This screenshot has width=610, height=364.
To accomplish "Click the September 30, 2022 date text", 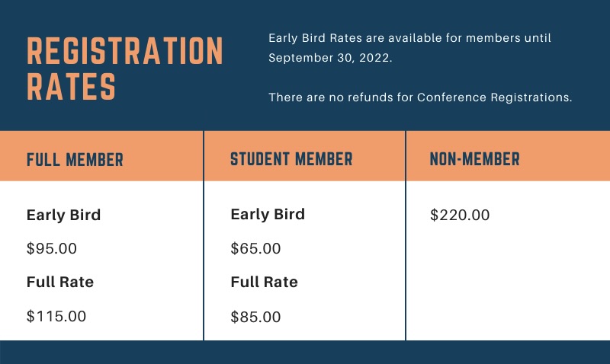I will [x=329, y=58].
